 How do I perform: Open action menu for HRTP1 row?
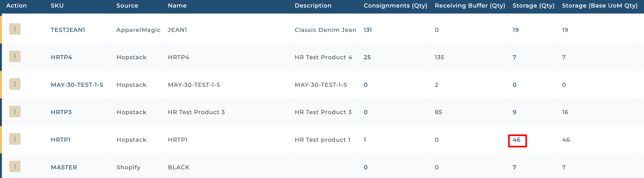pos(15,139)
